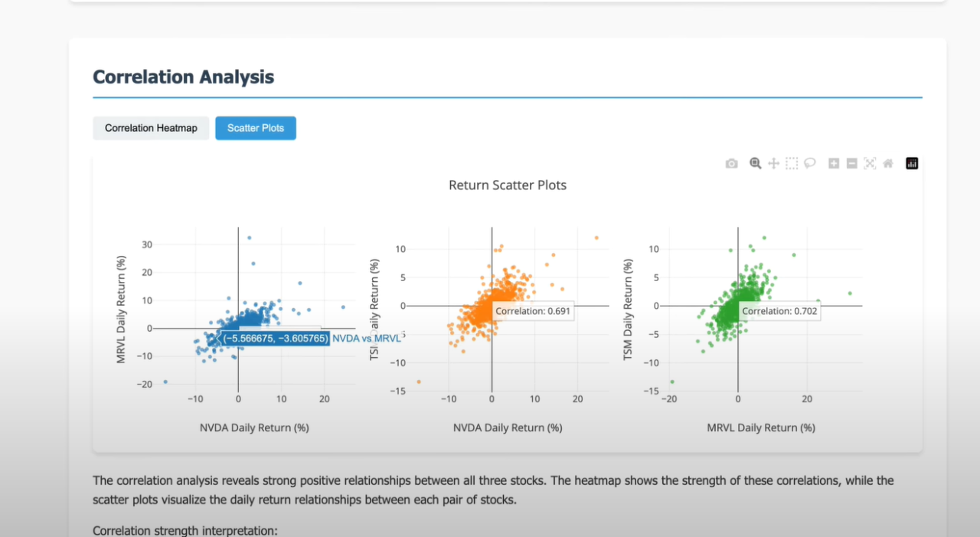Click the Plotly logo icon
The width and height of the screenshot is (980, 537).
coord(912,163)
